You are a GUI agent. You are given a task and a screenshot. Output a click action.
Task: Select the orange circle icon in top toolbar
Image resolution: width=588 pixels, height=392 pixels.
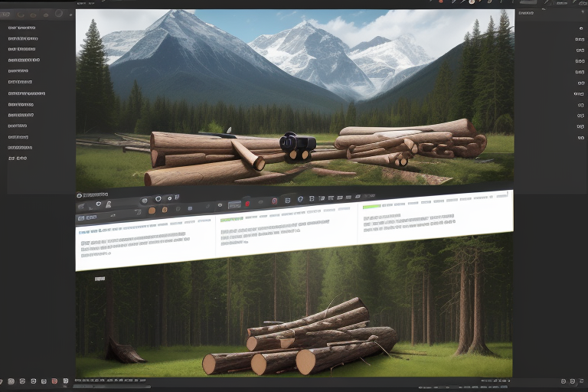471,2
